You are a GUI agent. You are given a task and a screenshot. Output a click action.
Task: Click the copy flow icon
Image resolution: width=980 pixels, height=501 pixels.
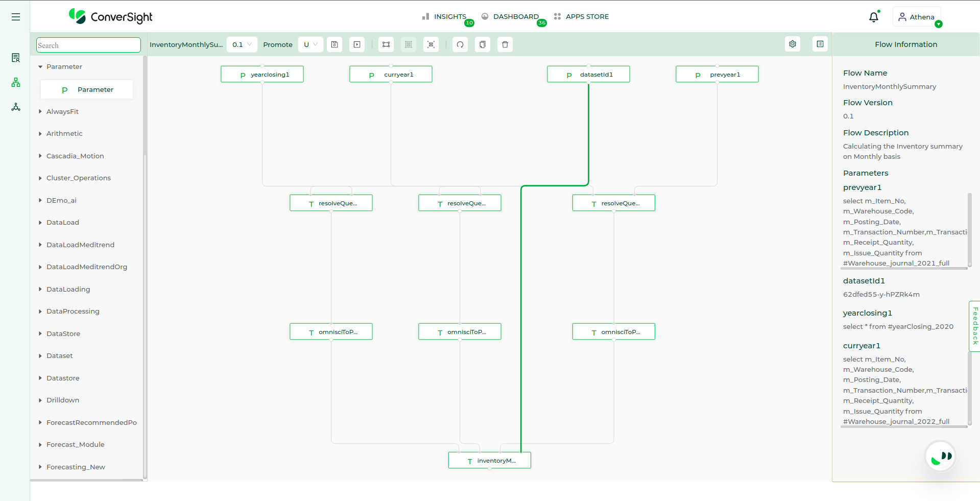click(x=483, y=44)
